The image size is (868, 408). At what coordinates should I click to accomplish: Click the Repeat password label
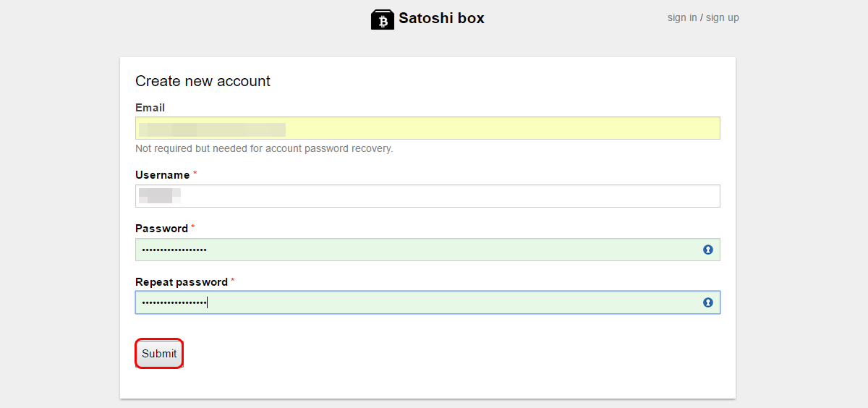point(181,282)
